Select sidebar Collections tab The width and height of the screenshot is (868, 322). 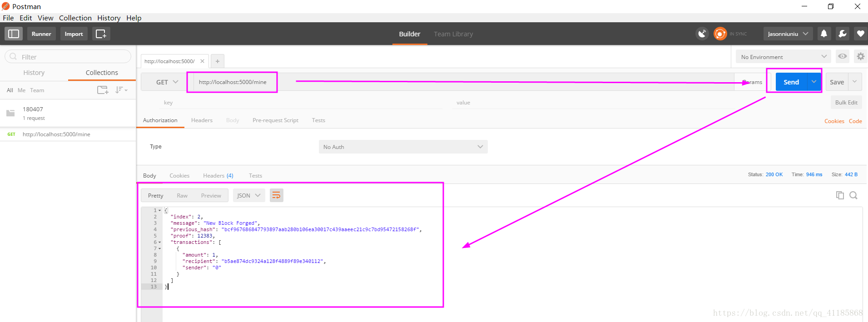[102, 73]
